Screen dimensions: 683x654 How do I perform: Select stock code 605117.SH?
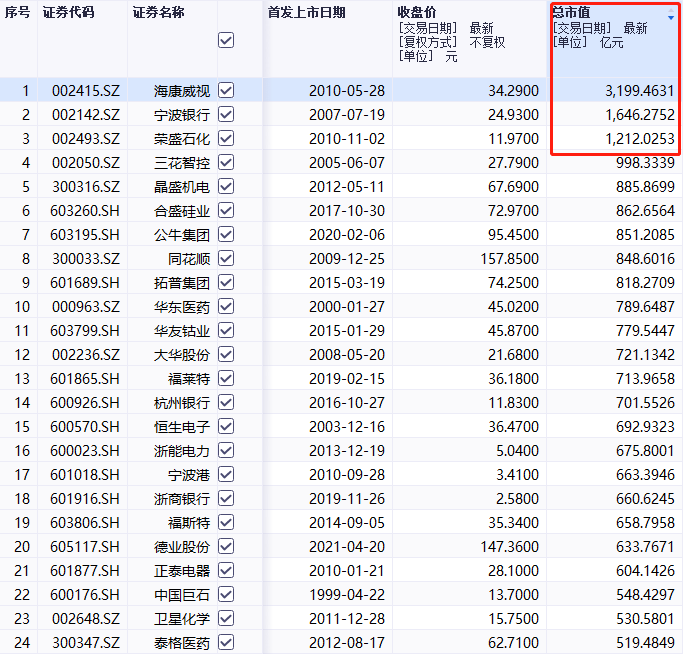pos(85,546)
